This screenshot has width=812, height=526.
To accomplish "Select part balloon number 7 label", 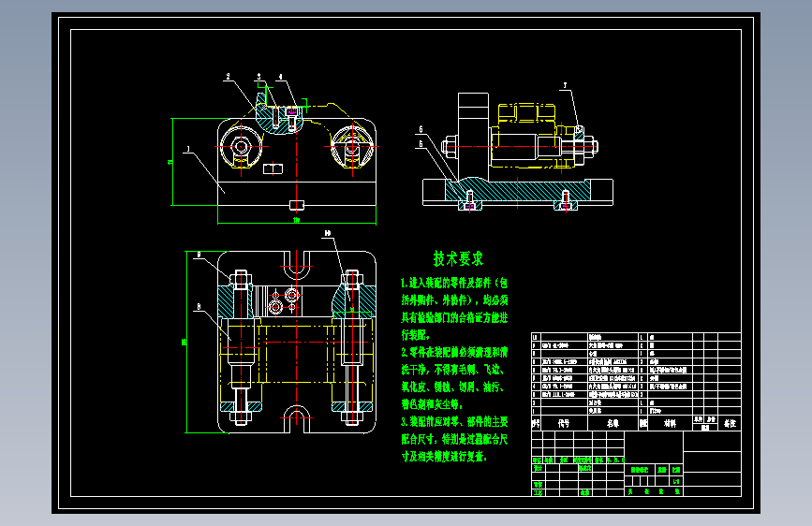I will (565, 85).
